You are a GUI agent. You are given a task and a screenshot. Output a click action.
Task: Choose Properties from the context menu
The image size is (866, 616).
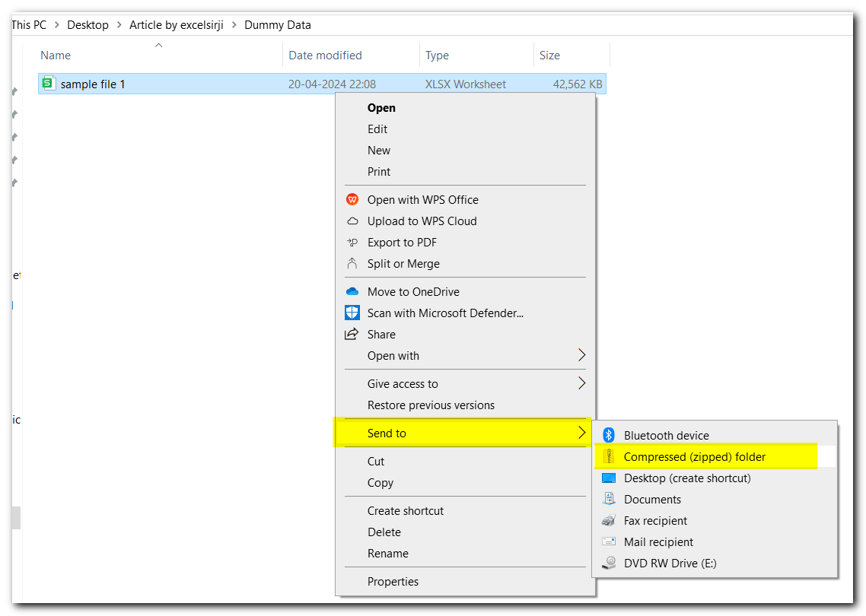point(393,581)
